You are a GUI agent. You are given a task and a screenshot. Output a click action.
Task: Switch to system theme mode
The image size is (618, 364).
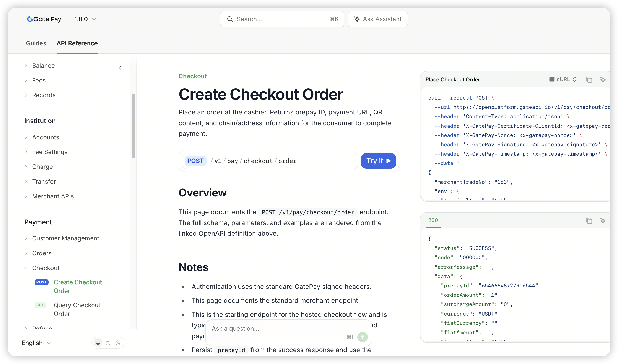tap(98, 343)
